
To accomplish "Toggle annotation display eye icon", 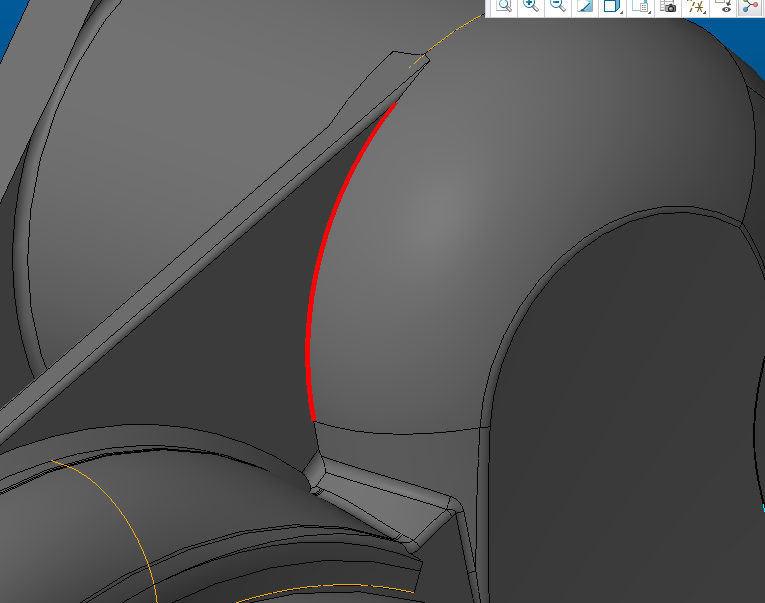I will pos(725,7).
